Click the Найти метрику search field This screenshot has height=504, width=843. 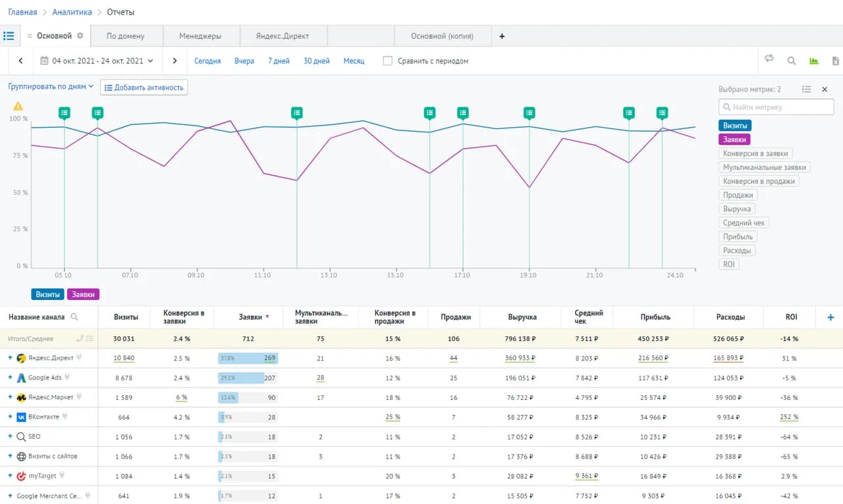point(776,107)
